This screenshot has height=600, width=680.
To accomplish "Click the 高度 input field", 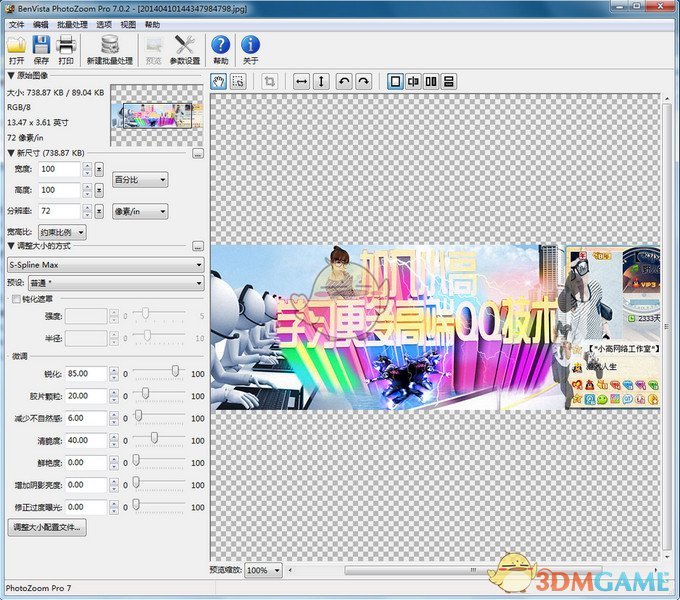I will (59, 190).
